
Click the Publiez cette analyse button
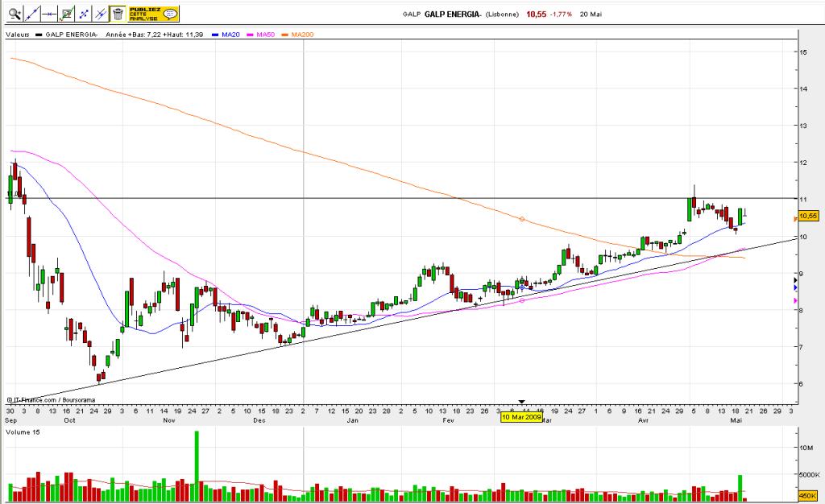pos(153,14)
